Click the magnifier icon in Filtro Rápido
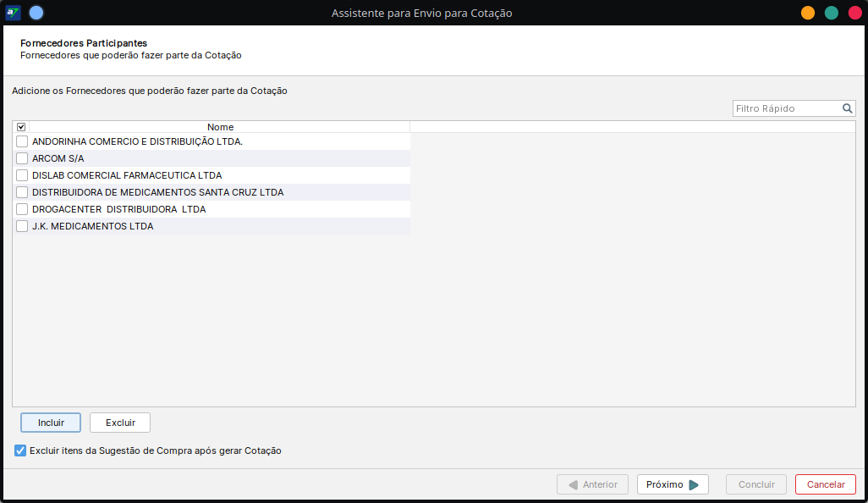868x503 pixels. click(847, 108)
